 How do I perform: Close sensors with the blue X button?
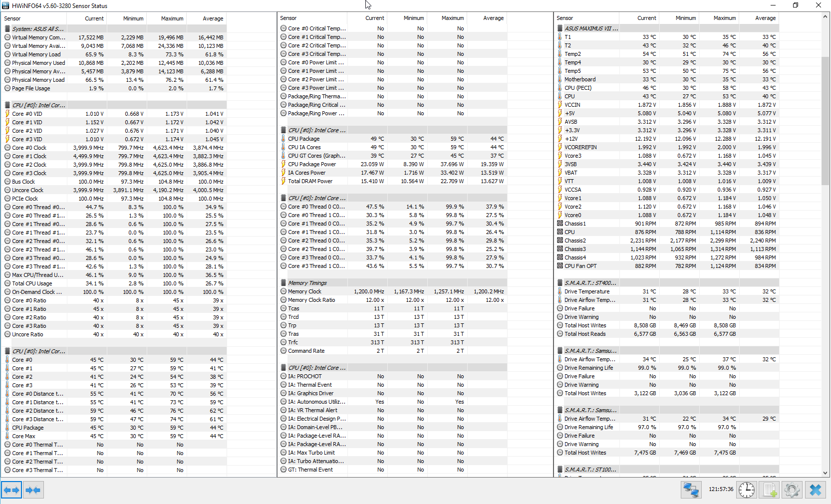pyautogui.click(x=816, y=490)
